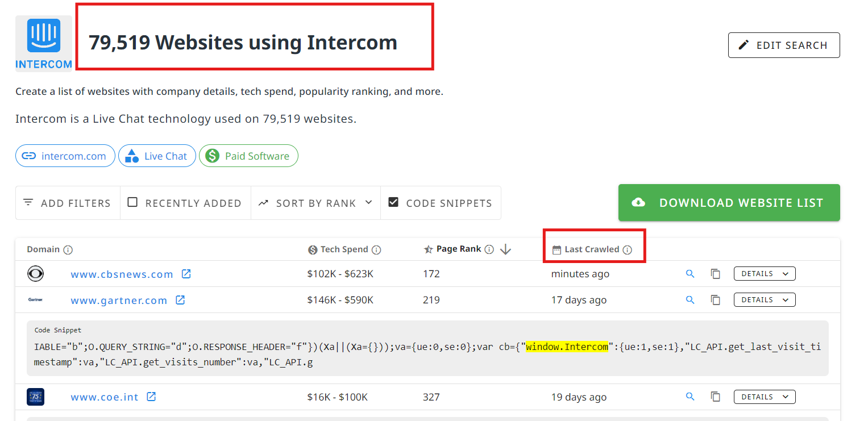Click the 'minutes ago' cell
868x421 pixels.
(x=580, y=274)
